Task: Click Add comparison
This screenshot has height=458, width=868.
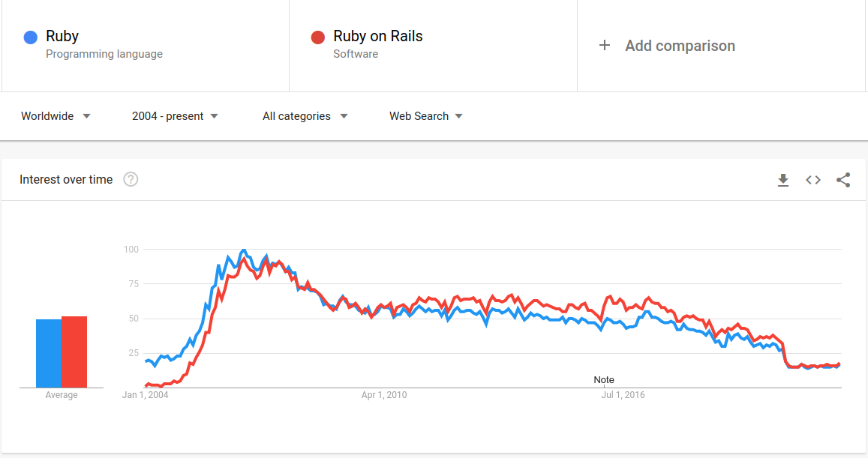Action: 680,45
